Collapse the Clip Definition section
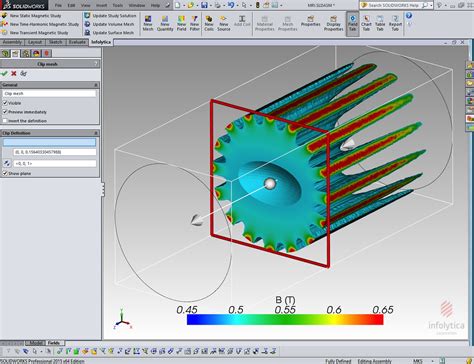 96,133
